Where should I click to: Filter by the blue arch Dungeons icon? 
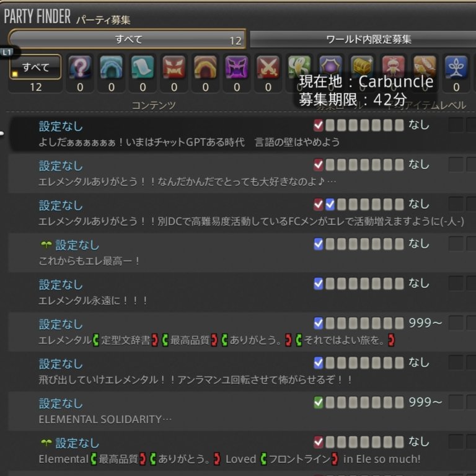click(112, 67)
